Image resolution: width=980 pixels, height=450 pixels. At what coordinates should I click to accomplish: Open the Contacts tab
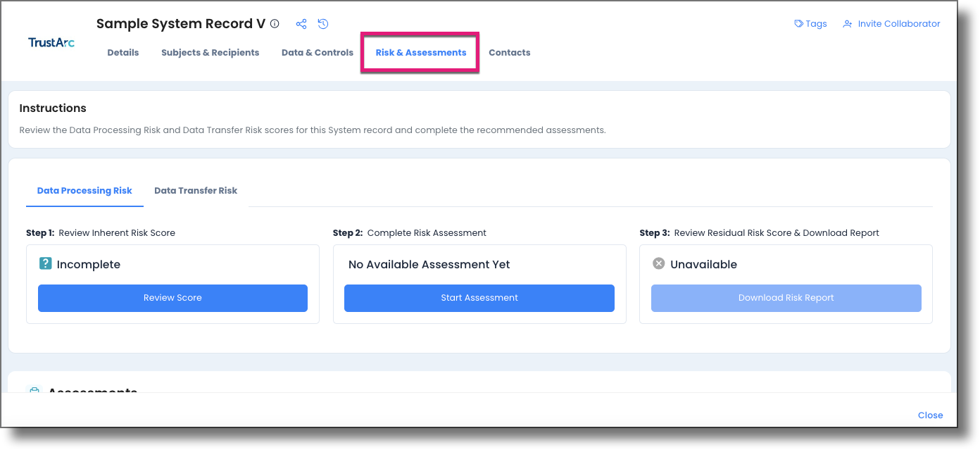pyautogui.click(x=510, y=52)
